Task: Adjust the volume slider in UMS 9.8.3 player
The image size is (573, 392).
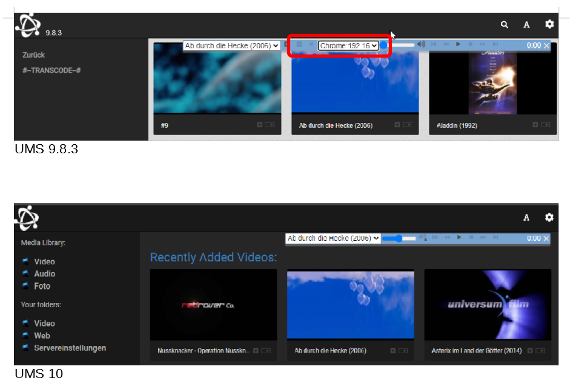Action: [x=397, y=45]
